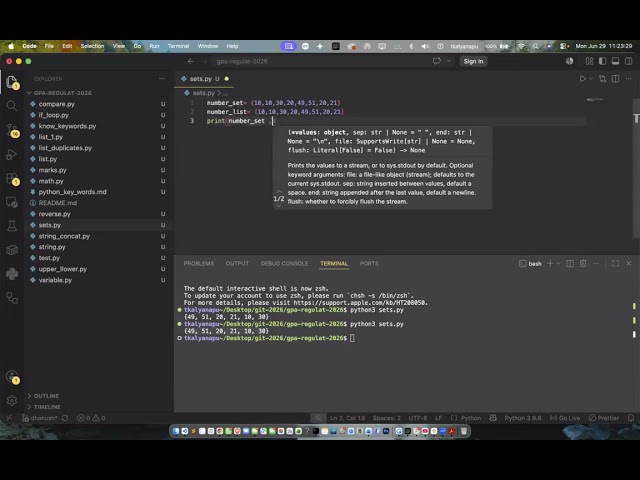Open the Apple menu

(x=11, y=46)
